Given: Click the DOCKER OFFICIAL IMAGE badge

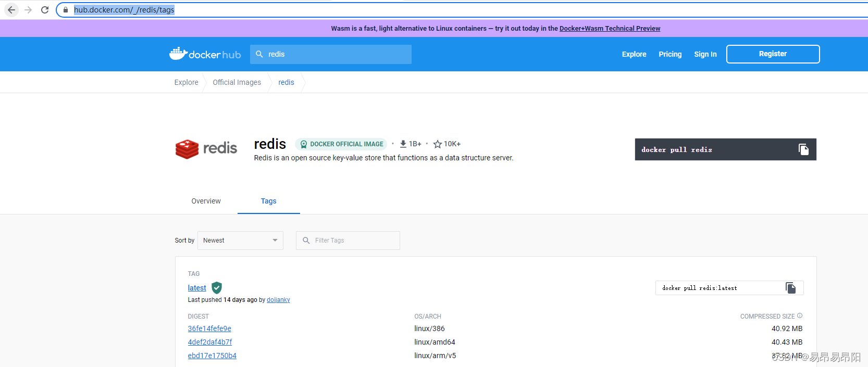Looking at the screenshot, I should click(341, 144).
